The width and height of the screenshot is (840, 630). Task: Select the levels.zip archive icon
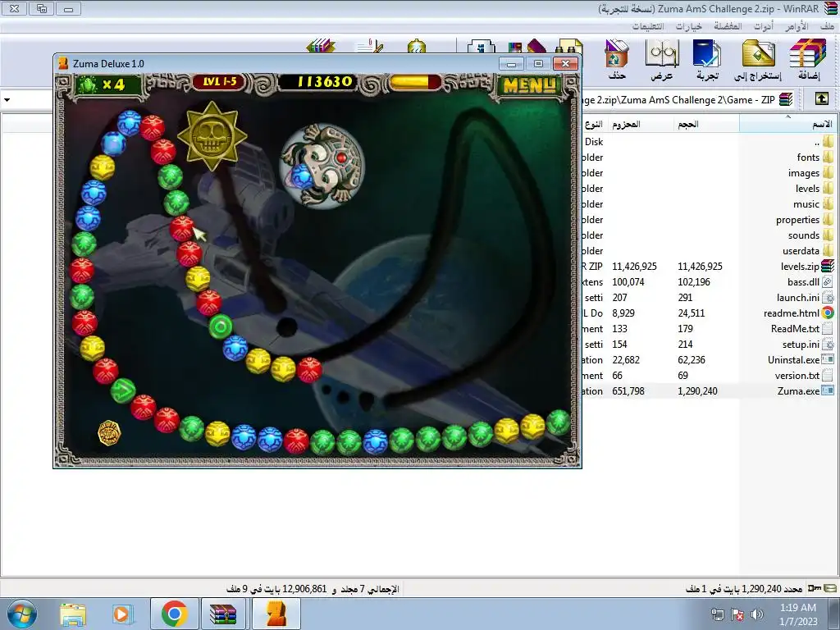click(829, 267)
